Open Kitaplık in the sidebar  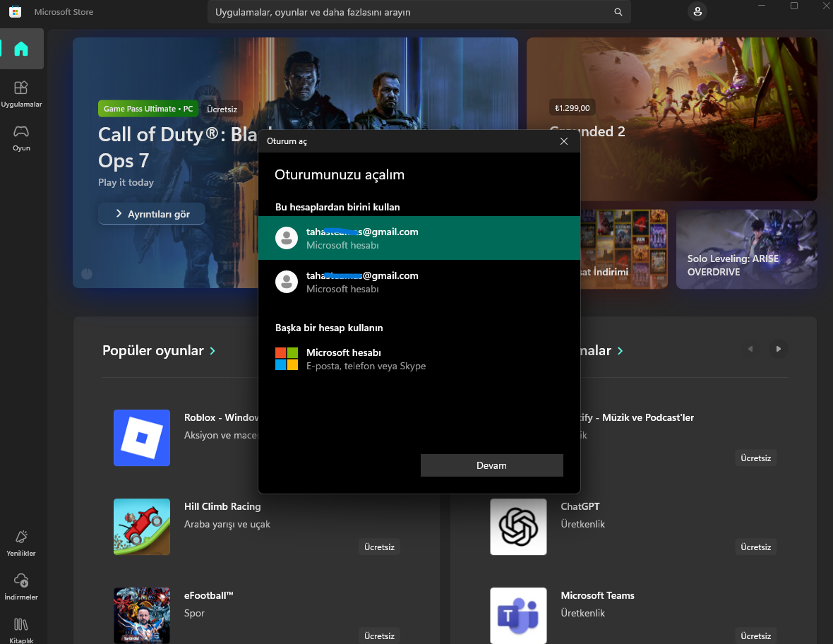tap(21, 631)
